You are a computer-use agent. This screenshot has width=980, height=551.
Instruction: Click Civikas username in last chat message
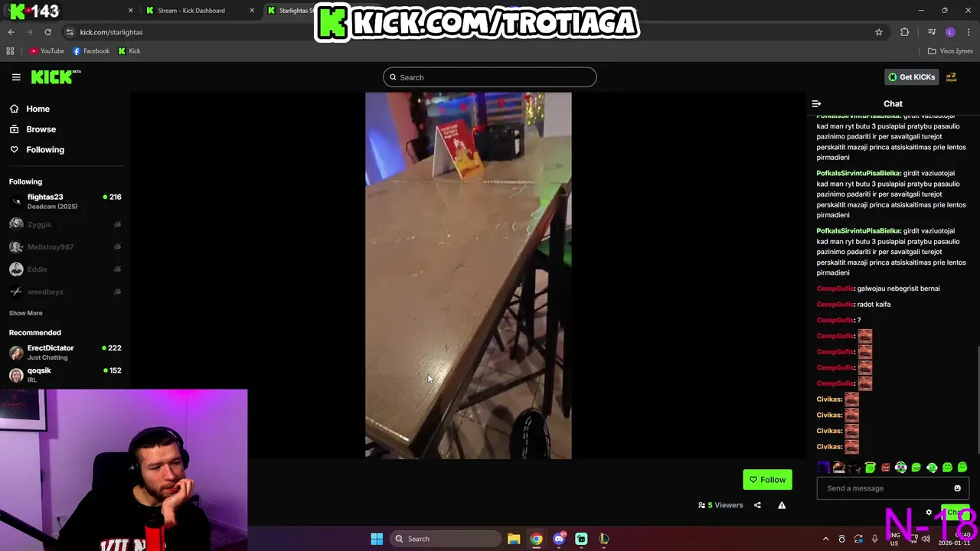(x=829, y=447)
